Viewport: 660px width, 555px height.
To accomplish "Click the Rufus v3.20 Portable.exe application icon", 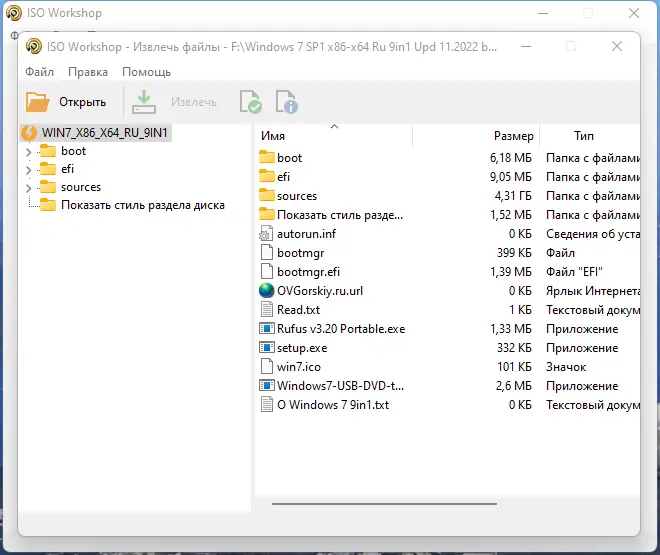I will 266,328.
